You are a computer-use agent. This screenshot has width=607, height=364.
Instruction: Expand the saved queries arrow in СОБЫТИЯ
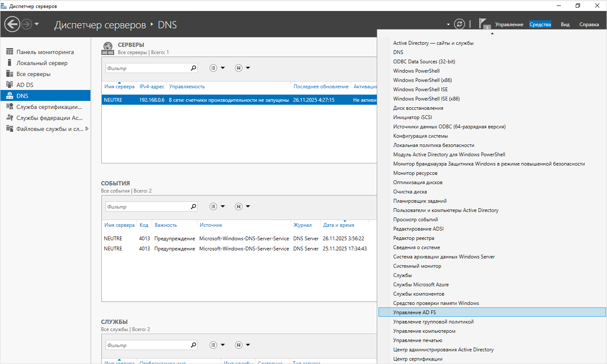[248, 206]
